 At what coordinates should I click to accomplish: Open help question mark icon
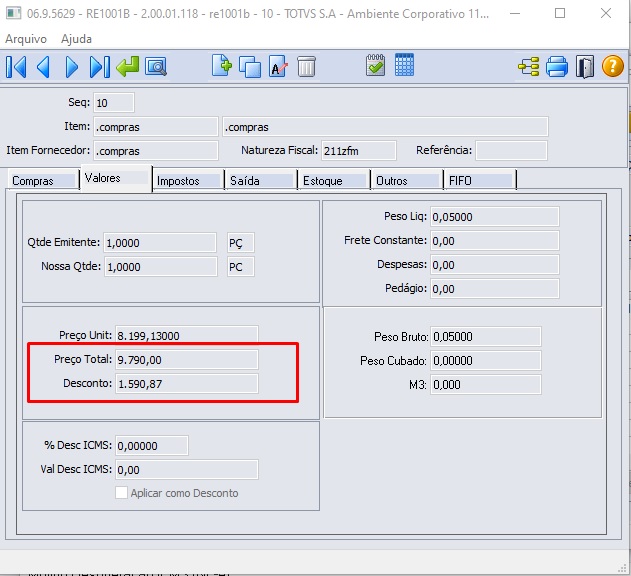click(x=612, y=66)
